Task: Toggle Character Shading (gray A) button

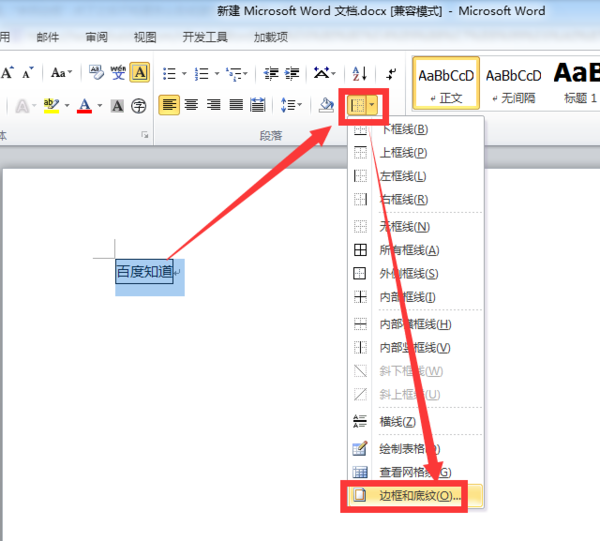Action: [117, 106]
